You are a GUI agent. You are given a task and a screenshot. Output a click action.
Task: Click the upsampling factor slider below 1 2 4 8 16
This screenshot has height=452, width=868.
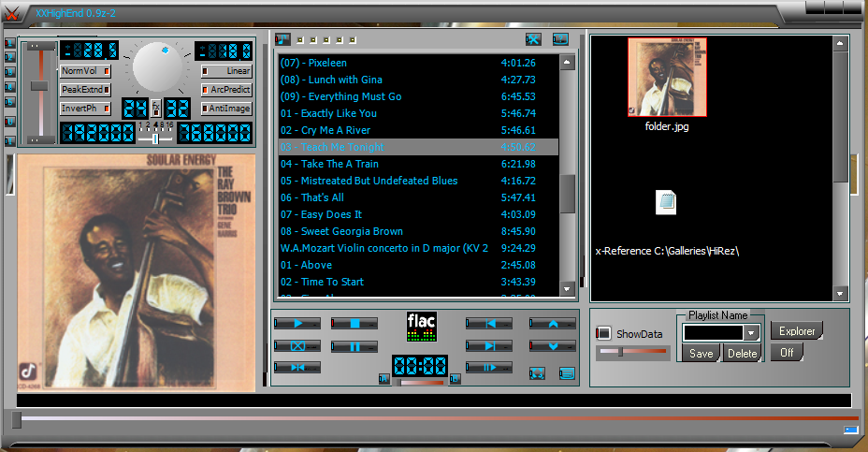pyautogui.click(x=155, y=139)
